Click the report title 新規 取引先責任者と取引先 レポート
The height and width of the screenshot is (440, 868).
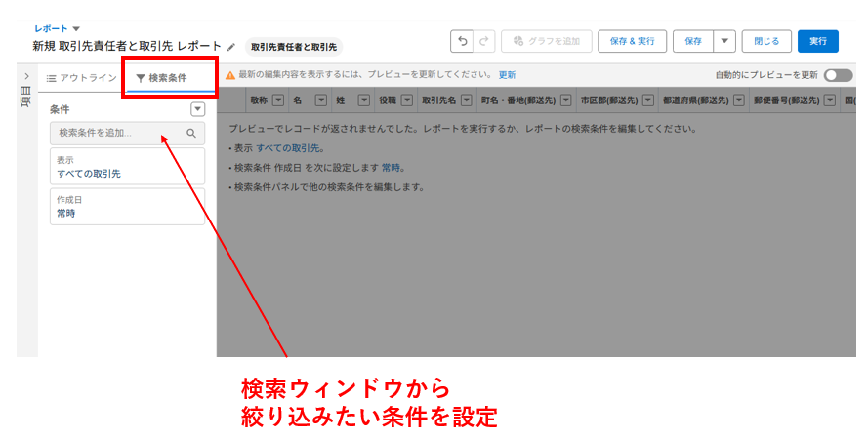[x=127, y=47]
